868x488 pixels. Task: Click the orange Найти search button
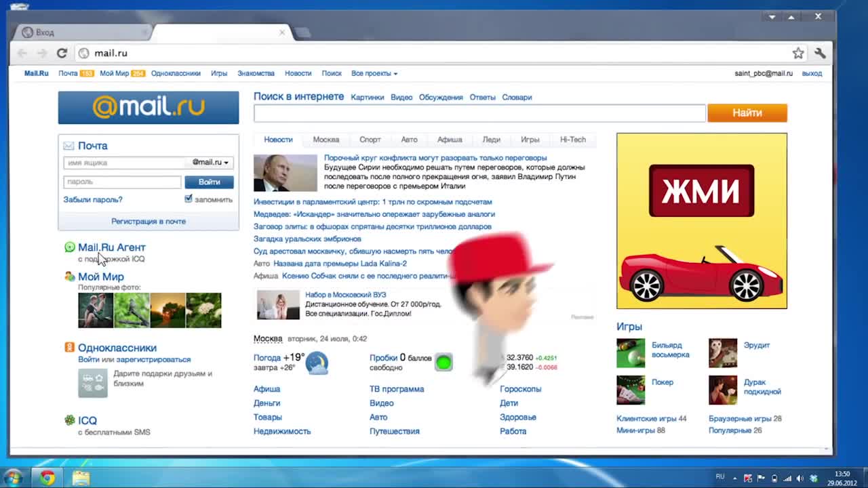747,113
